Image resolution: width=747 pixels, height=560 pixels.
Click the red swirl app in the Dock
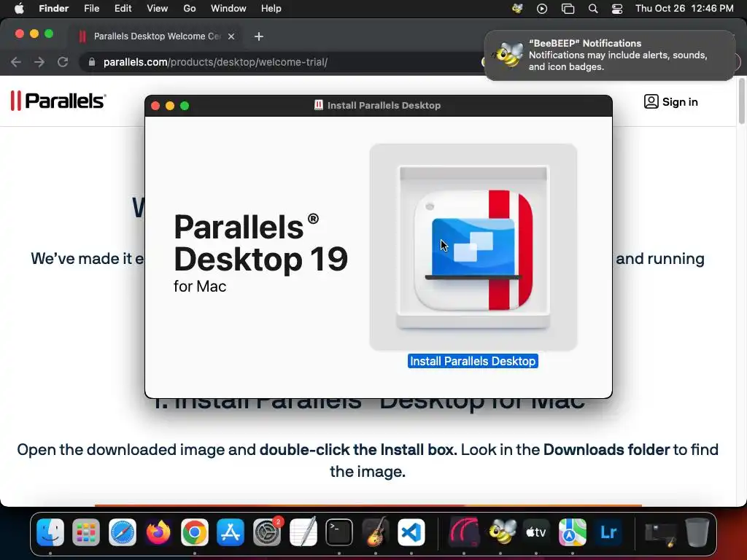[464, 532]
